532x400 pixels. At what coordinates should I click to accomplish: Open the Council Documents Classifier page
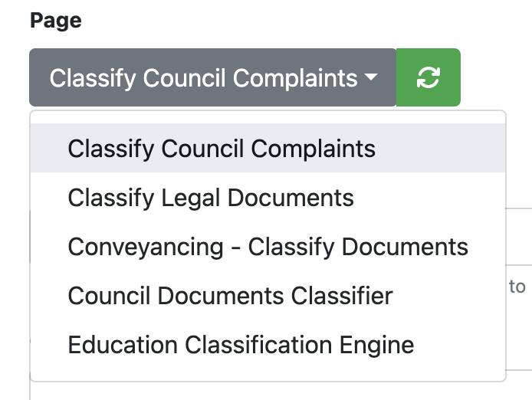pyautogui.click(x=230, y=296)
